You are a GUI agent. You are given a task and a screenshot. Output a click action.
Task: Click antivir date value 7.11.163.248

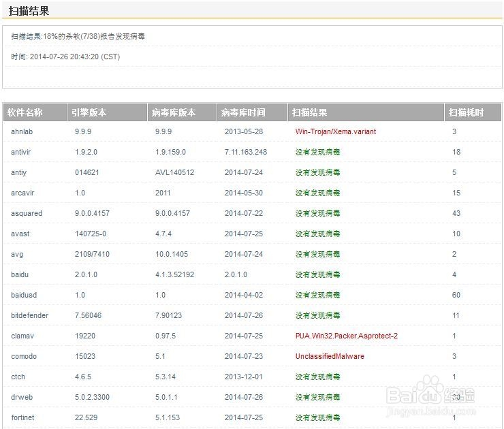[x=246, y=152]
